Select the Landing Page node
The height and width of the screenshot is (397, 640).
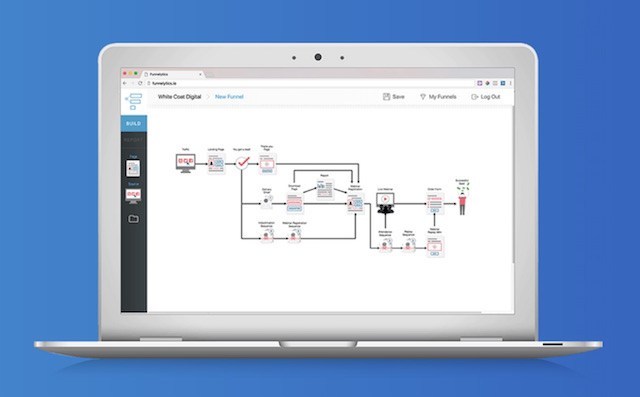[x=216, y=164]
